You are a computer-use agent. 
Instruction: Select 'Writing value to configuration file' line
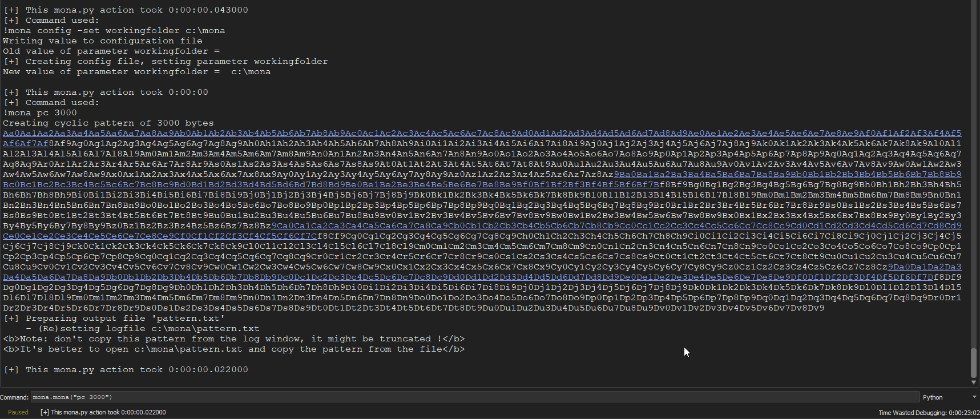coord(103,41)
